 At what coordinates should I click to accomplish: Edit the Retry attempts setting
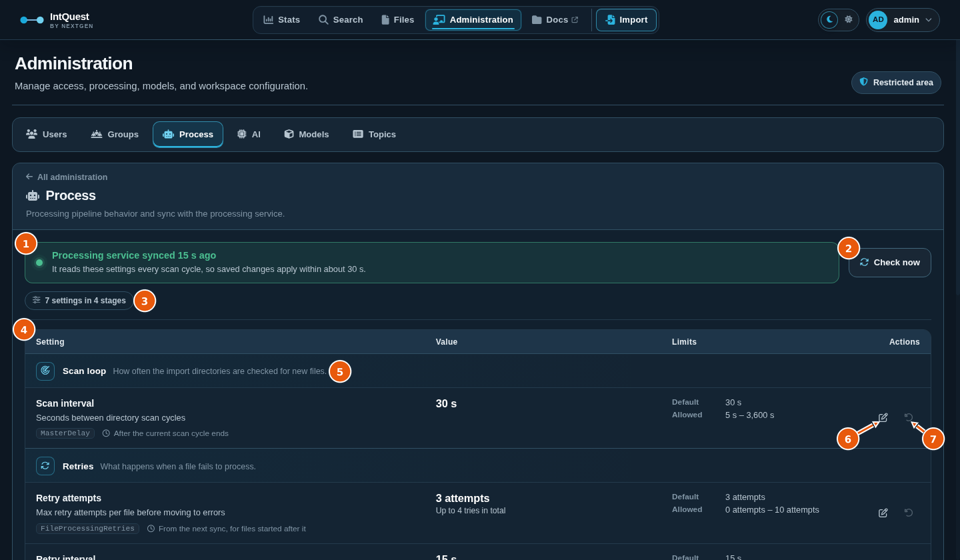883,513
